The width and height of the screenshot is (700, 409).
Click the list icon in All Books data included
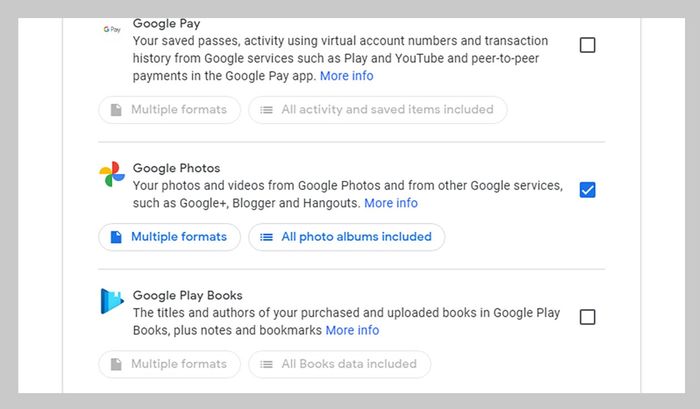point(266,364)
